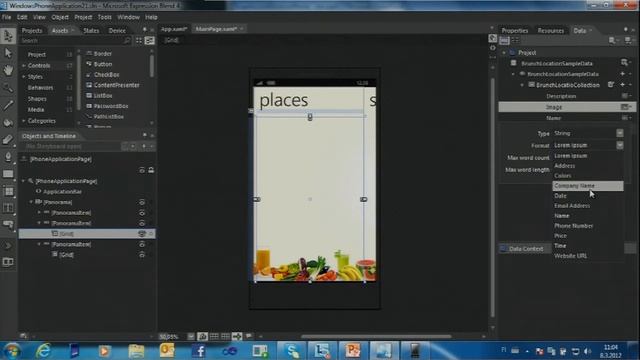Collapse BrunchLocatioCollection node

[522, 85]
